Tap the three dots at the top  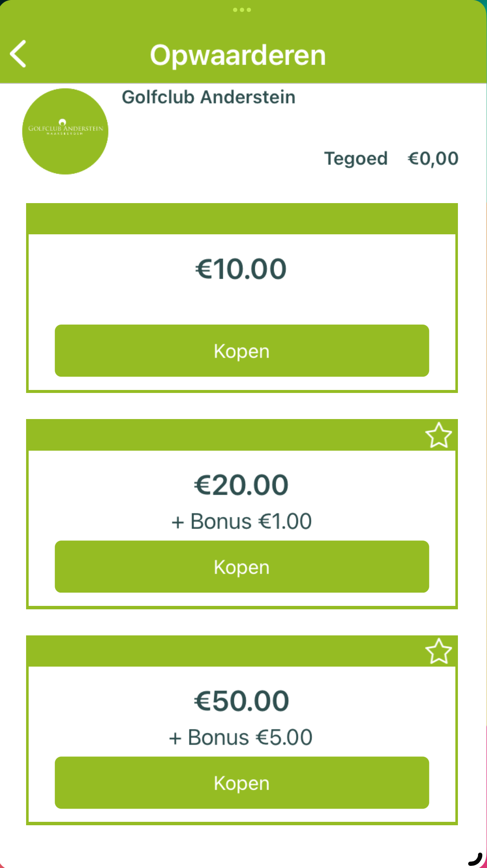[242, 10]
